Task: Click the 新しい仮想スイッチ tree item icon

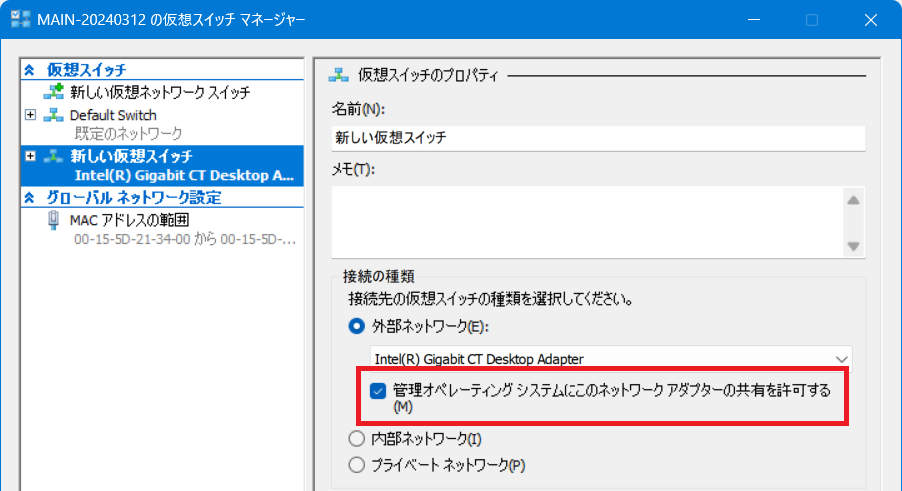Action: [x=53, y=156]
